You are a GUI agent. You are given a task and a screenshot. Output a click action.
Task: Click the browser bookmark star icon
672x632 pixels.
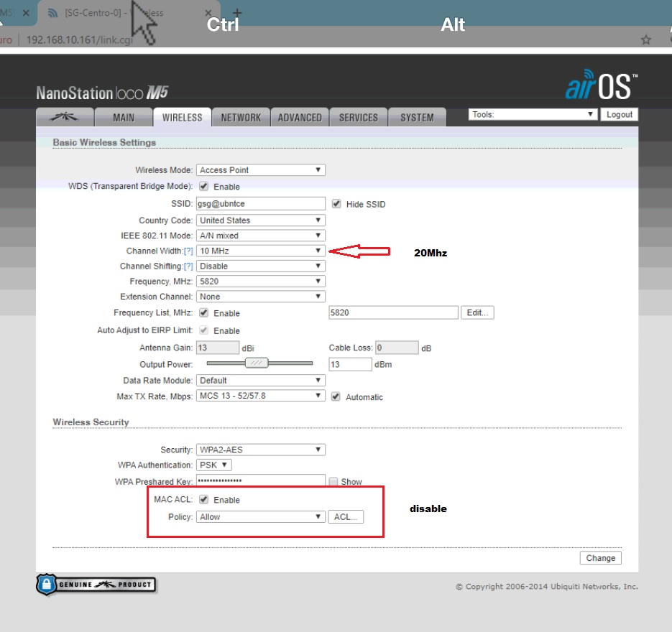tap(646, 40)
